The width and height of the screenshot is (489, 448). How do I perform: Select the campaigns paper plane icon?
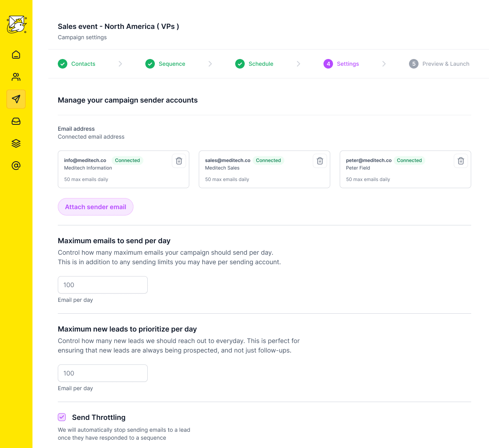click(16, 99)
